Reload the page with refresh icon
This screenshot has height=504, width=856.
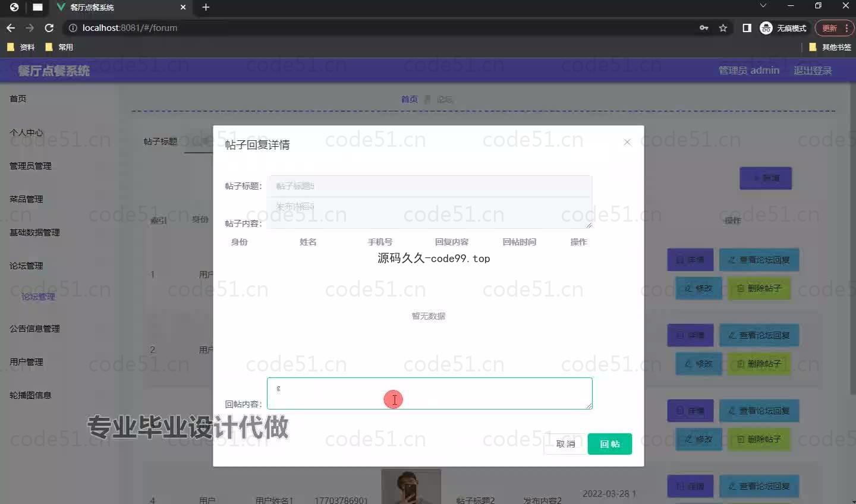coord(49,28)
